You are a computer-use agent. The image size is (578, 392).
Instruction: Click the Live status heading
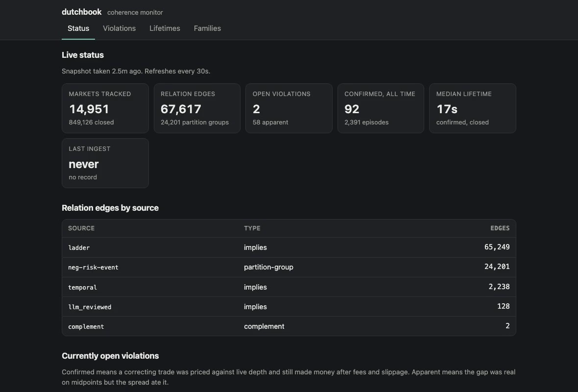pyautogui.click(x=83, y=55)
